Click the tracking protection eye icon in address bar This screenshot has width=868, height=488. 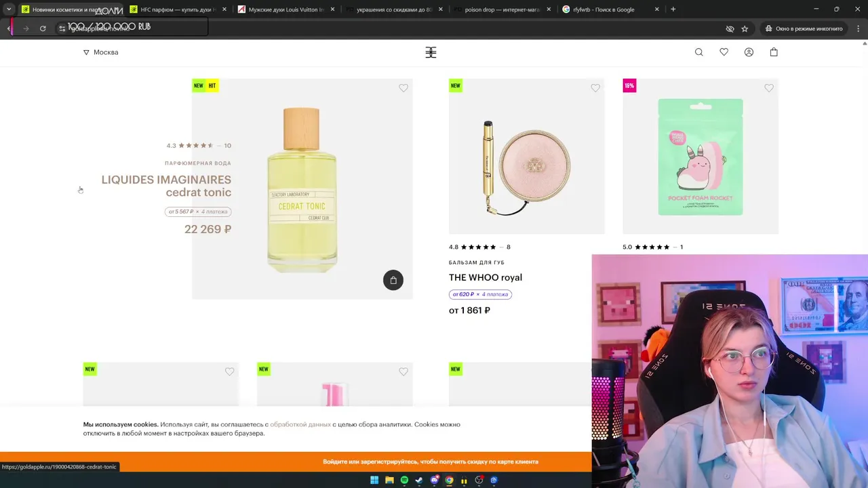pyautogui.click(x=730, y=28)
